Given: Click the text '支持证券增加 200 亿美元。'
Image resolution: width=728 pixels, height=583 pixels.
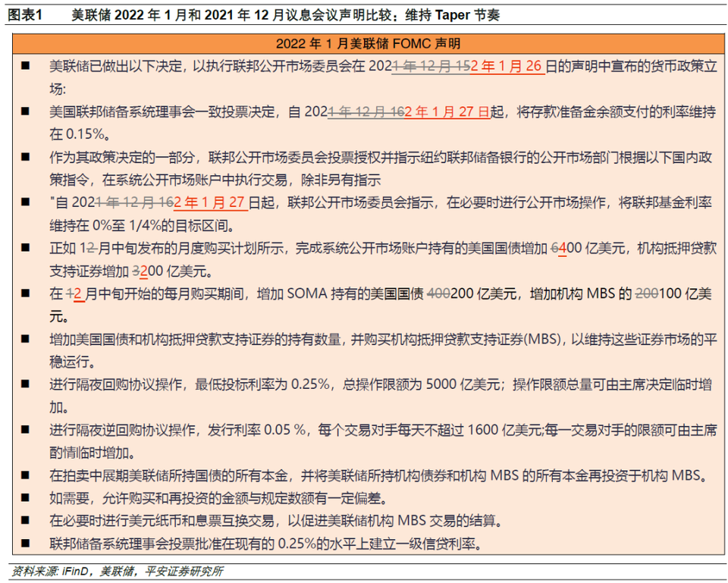Looking at the screenshot, I should 131,271.
